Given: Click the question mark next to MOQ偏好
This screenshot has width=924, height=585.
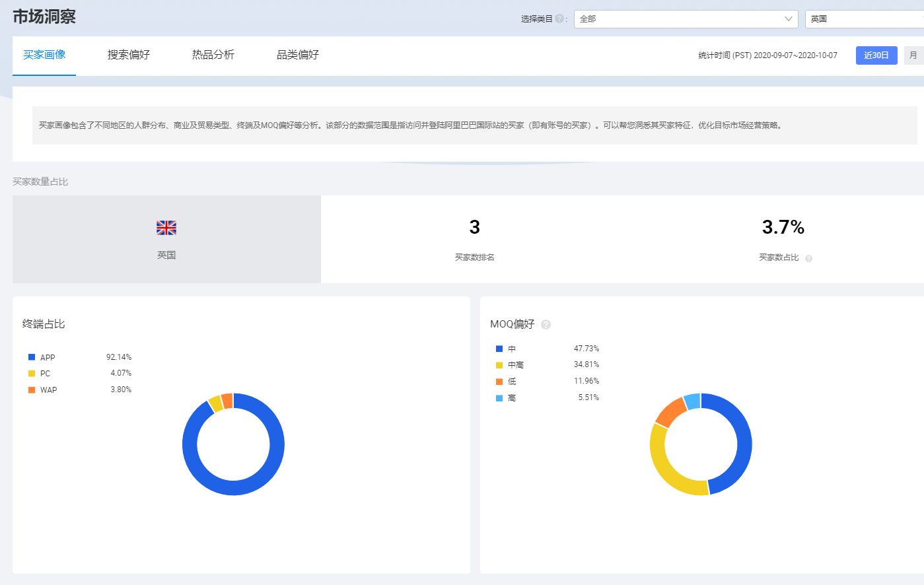Looking at the screenshot, I should tap(546, 324).
